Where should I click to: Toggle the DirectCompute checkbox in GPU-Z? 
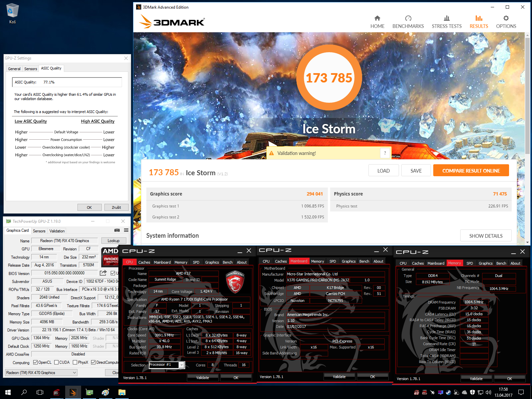93,362
